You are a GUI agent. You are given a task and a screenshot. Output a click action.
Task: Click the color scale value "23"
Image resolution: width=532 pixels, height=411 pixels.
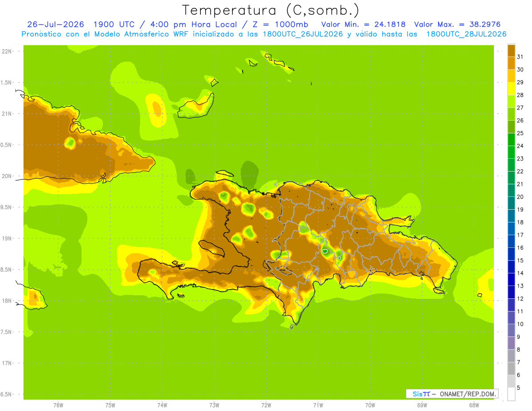click(520, 159)
